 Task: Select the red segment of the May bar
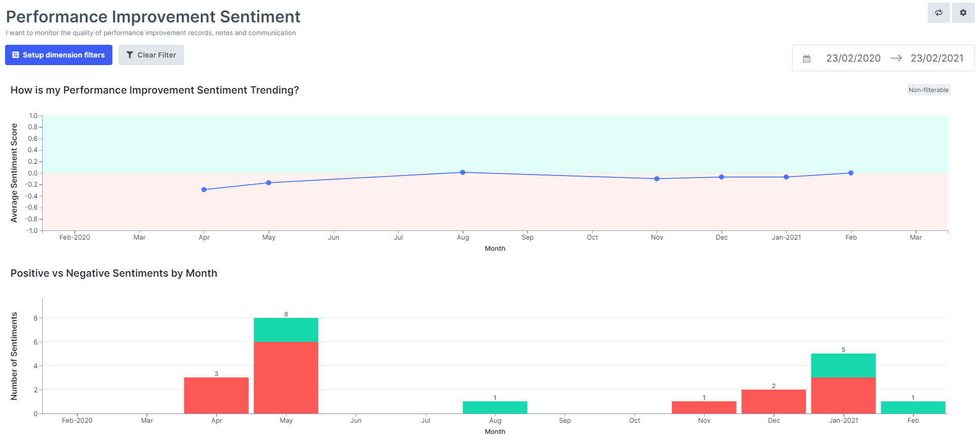coord(286,377)
